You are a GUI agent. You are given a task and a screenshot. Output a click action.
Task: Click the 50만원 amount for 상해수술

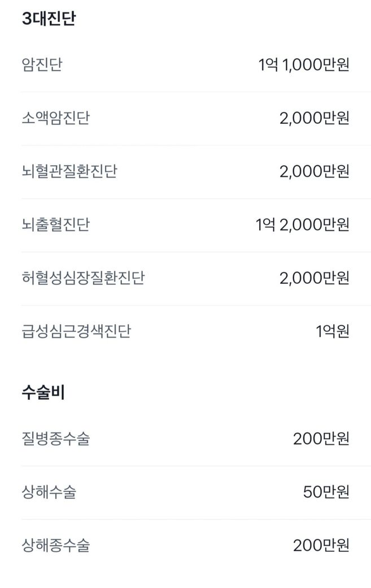pyautogui.click(x=326, y=492)
